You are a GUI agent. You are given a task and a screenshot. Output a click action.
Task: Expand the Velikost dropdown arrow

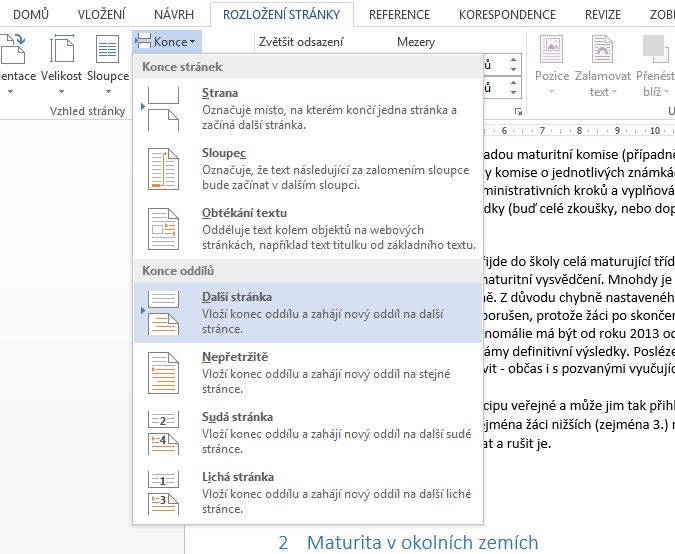61,91
